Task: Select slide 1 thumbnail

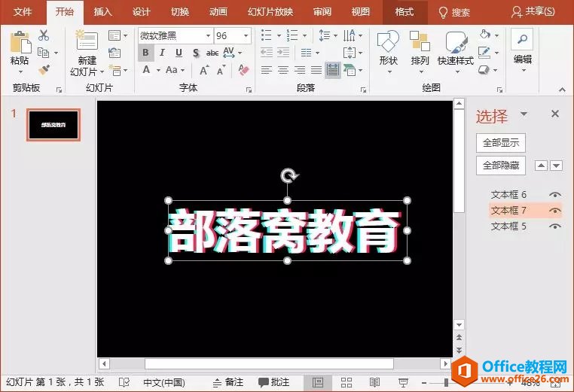Action: [53, 125]
